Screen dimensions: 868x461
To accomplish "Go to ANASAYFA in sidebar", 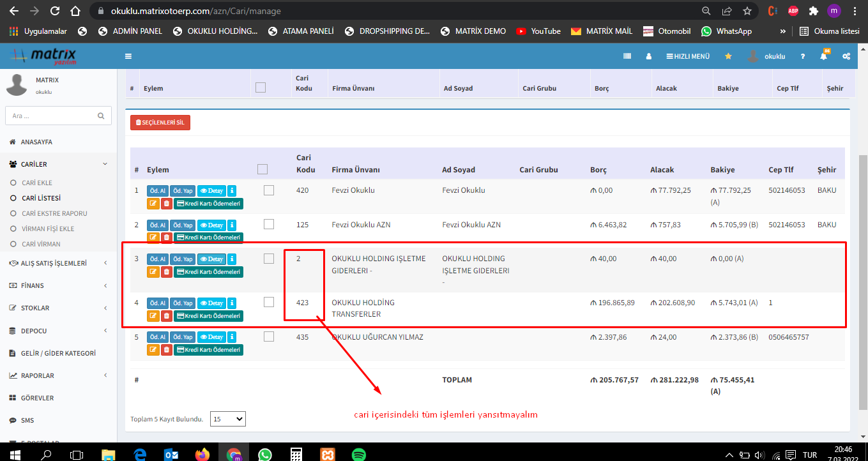I will tap(36, 142).
